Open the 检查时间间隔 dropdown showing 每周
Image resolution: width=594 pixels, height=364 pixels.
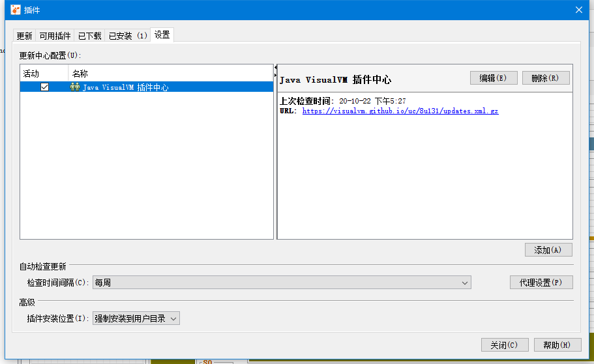pos(282,283)
